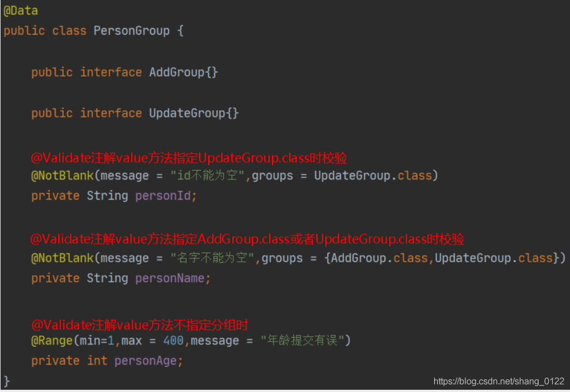Click UpdateGroup.class inside the groups array
Screen dimensions: 570x392
494,258
